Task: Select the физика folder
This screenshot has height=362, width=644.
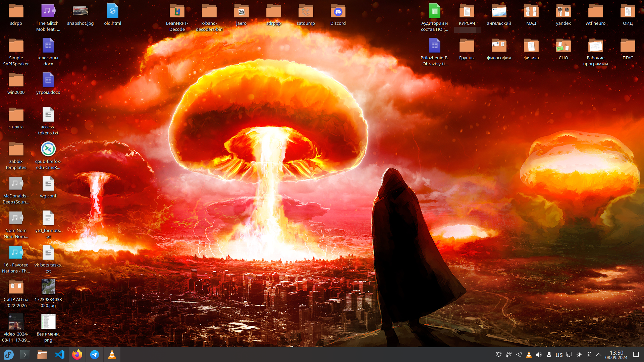Action: click(531, 50)
